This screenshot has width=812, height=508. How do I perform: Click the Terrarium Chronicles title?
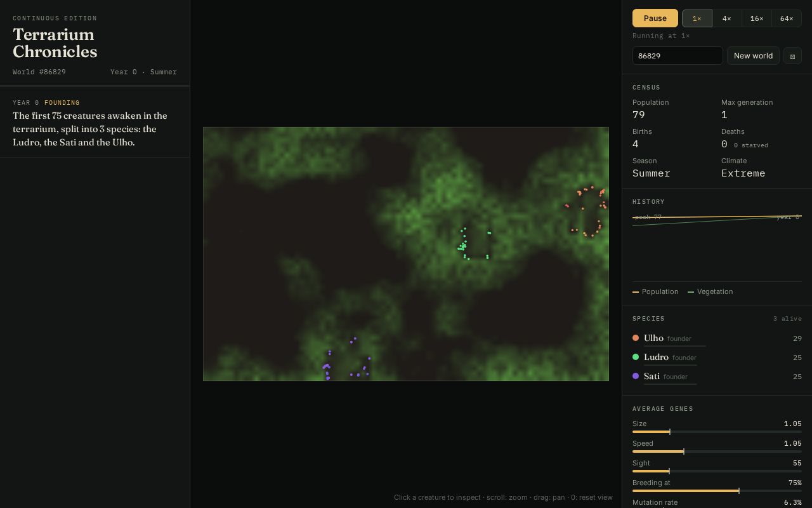point(55,43)
